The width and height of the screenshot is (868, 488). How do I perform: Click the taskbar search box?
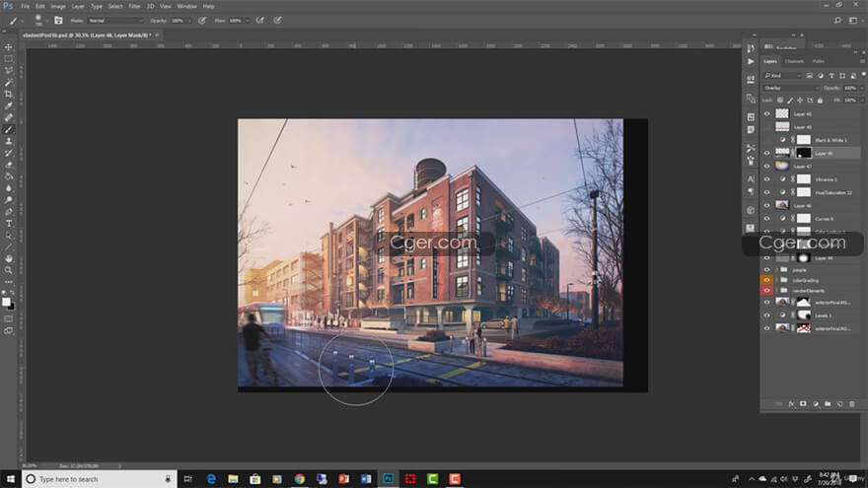pos(100,478)
